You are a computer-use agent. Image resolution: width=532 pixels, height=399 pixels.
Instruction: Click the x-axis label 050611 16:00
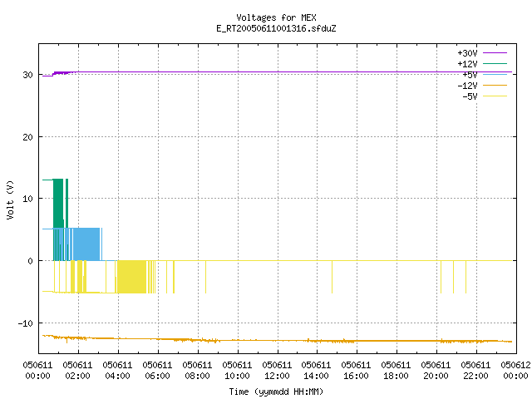coord(356,371)
